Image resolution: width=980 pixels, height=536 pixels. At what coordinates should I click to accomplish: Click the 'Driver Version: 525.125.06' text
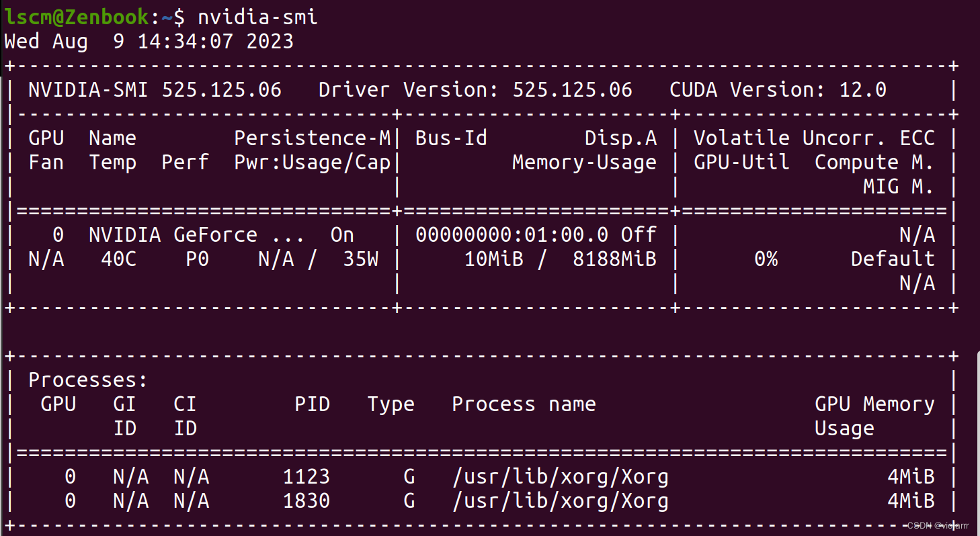coord(475,90)
